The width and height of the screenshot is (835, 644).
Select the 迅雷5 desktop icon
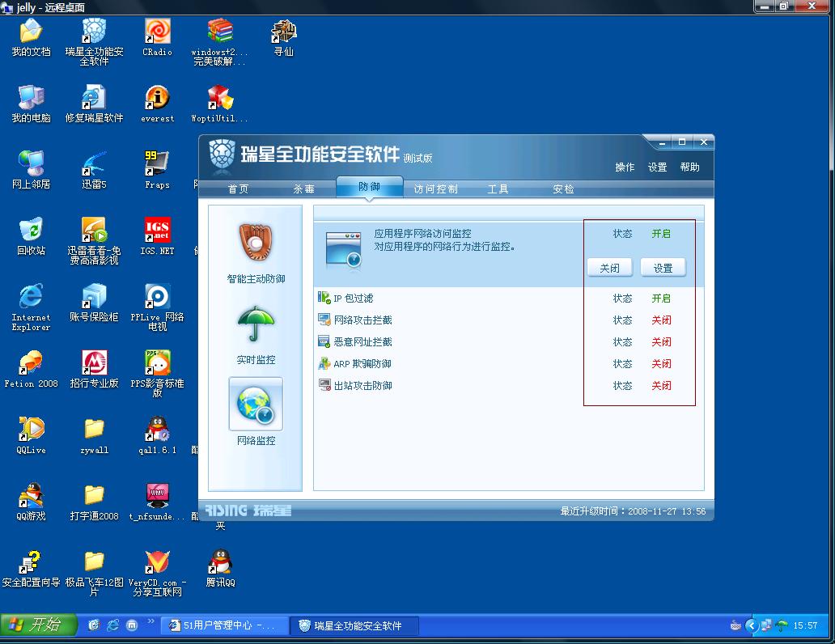(x=94, y=163)
